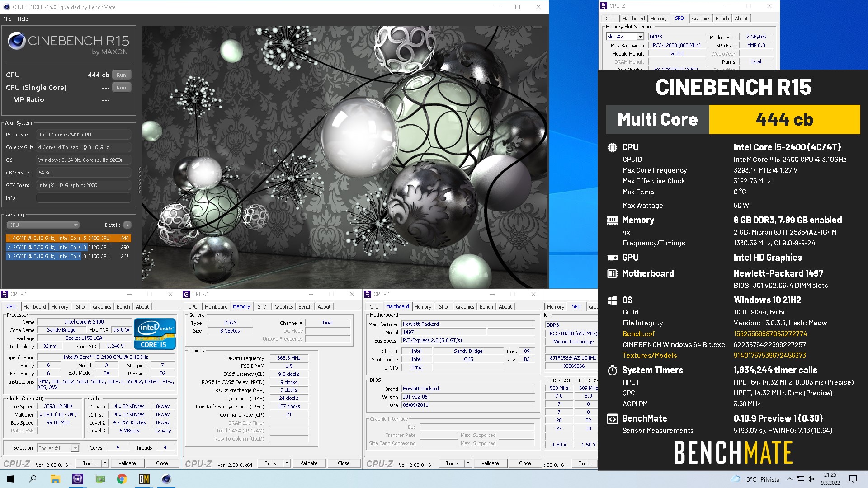Open Tools dropdown arrow in Memory CPU-Z
868x488 pixels.
click(287, 463)
